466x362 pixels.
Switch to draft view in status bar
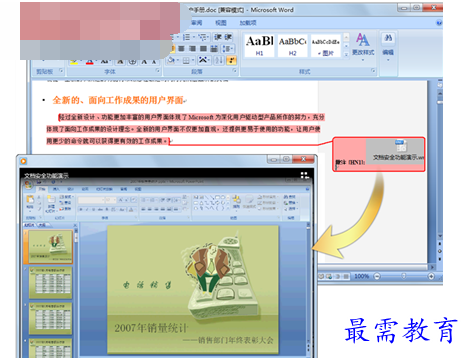346,276
